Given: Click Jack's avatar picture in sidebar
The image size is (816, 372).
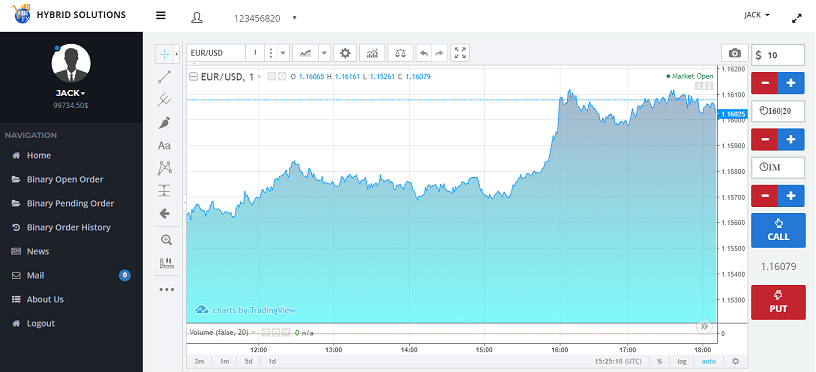Looking at the screenshot, I should click(x=71, y=63).
